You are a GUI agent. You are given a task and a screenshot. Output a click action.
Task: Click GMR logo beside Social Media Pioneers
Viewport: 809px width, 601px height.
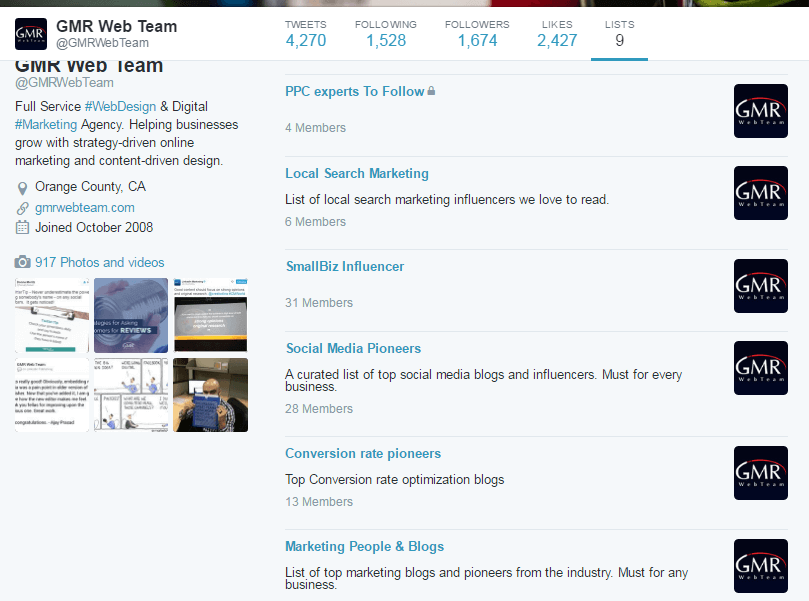tap(761, 368)
